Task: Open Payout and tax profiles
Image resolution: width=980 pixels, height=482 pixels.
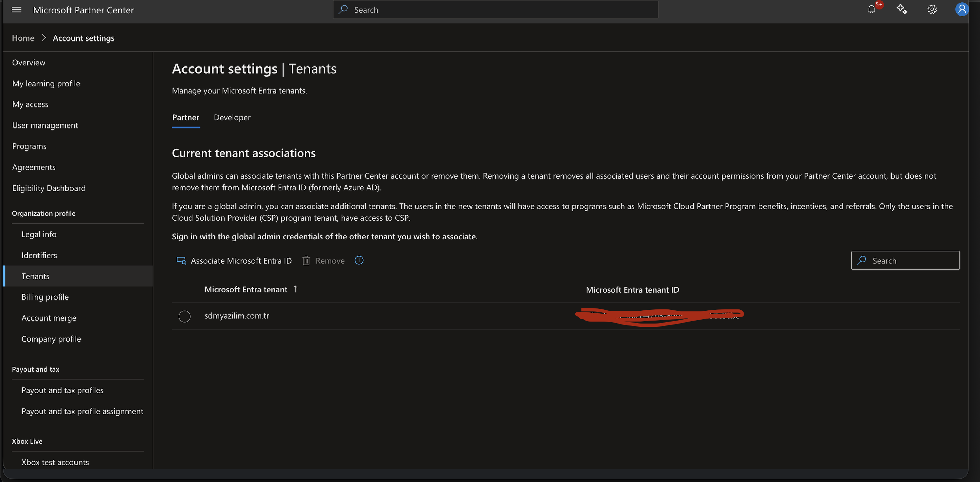Action: [63, 390]
